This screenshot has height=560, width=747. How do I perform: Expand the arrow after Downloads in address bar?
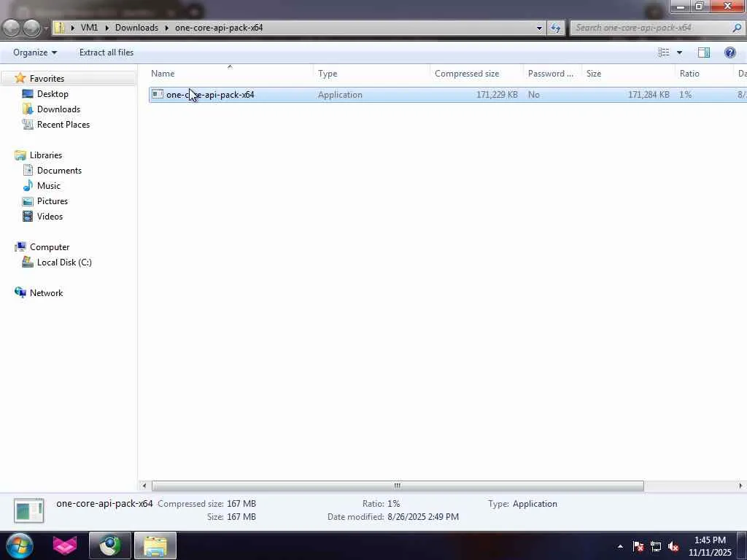coord(167,28)
